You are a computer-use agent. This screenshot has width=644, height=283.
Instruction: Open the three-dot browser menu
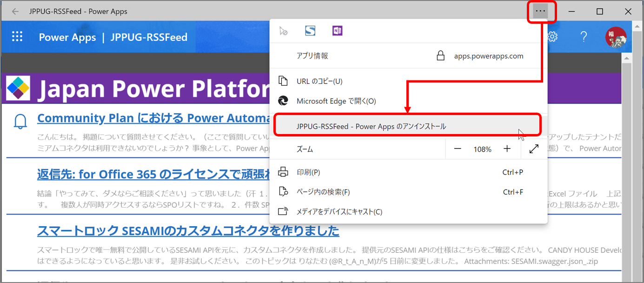click(542, 11)
